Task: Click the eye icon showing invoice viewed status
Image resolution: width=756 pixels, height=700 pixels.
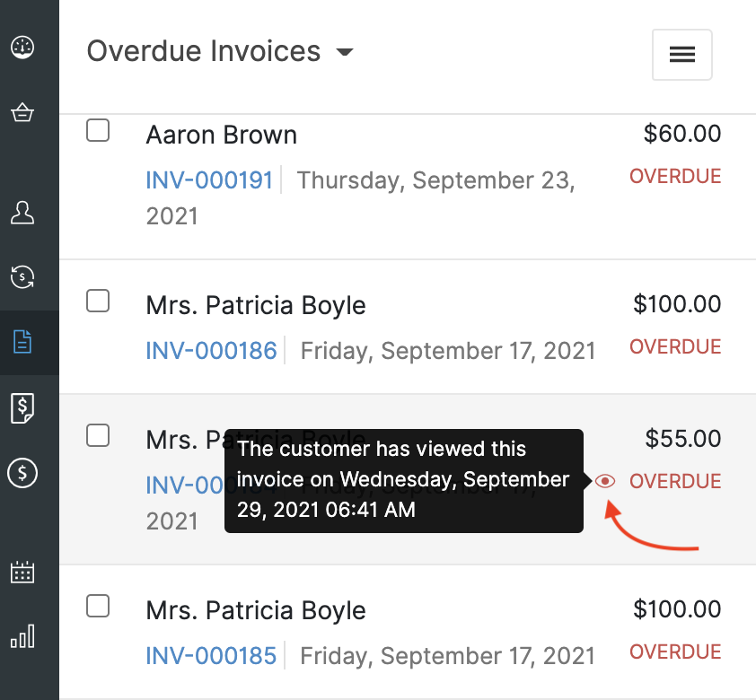Action: [604, 481]
